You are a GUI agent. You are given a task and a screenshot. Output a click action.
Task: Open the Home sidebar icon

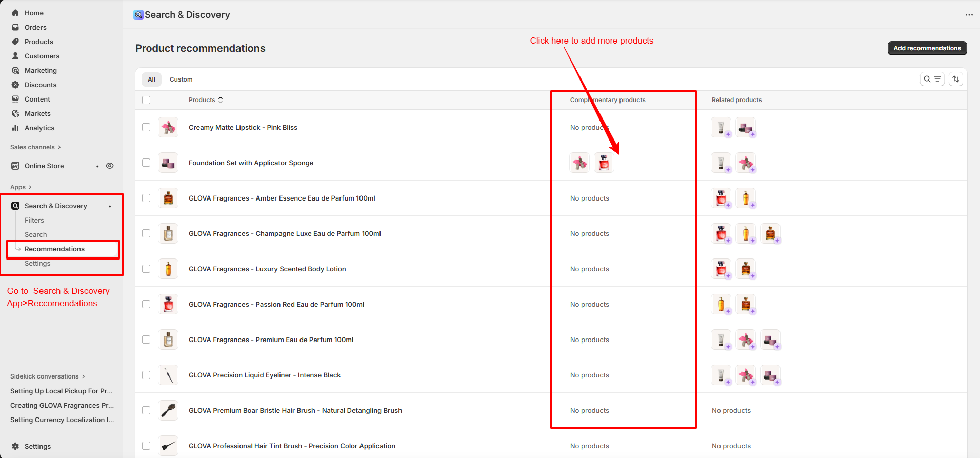[x=15, y=13]
